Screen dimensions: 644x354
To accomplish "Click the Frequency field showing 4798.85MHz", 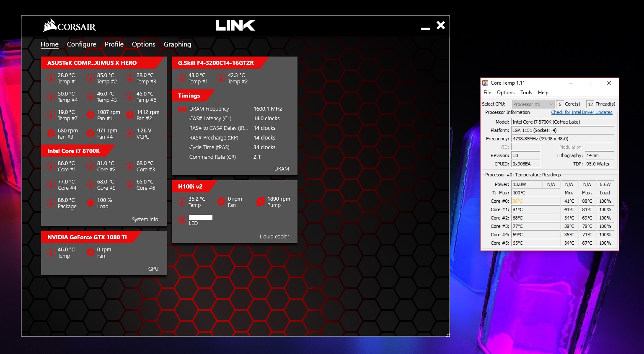I will [562, 139].
